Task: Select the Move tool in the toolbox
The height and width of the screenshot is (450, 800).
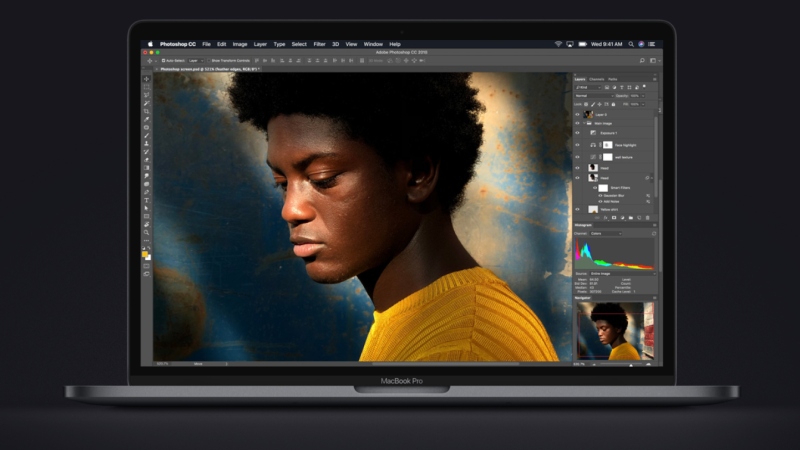Action: (x=147, y=79)
